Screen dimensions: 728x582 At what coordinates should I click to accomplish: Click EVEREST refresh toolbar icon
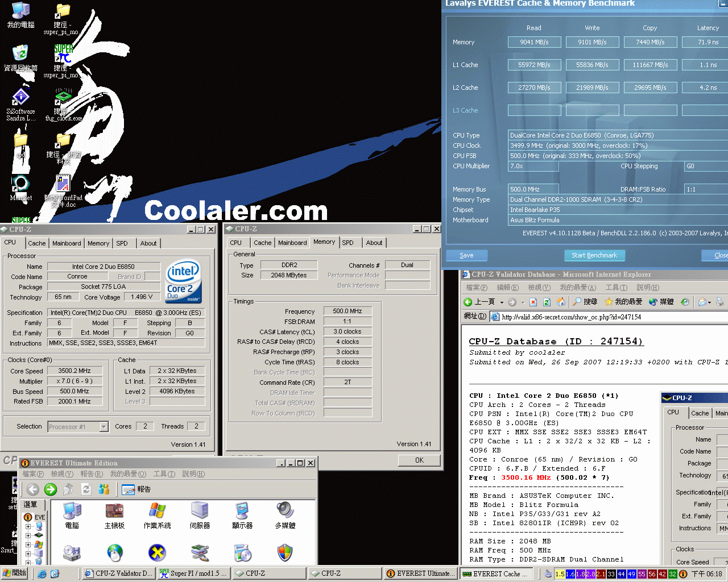click(86, 489)
